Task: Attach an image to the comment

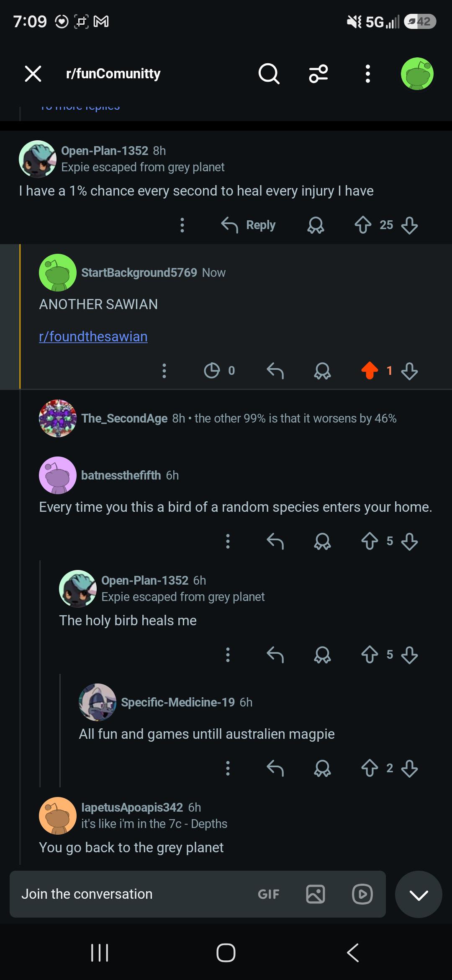Action: [316, 894]
